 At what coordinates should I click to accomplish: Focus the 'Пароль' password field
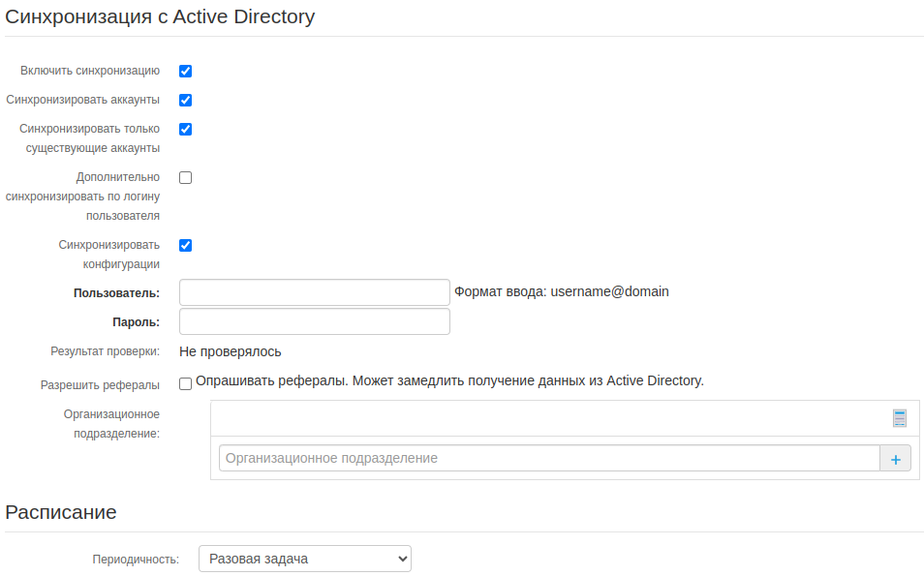pos(314,320)
